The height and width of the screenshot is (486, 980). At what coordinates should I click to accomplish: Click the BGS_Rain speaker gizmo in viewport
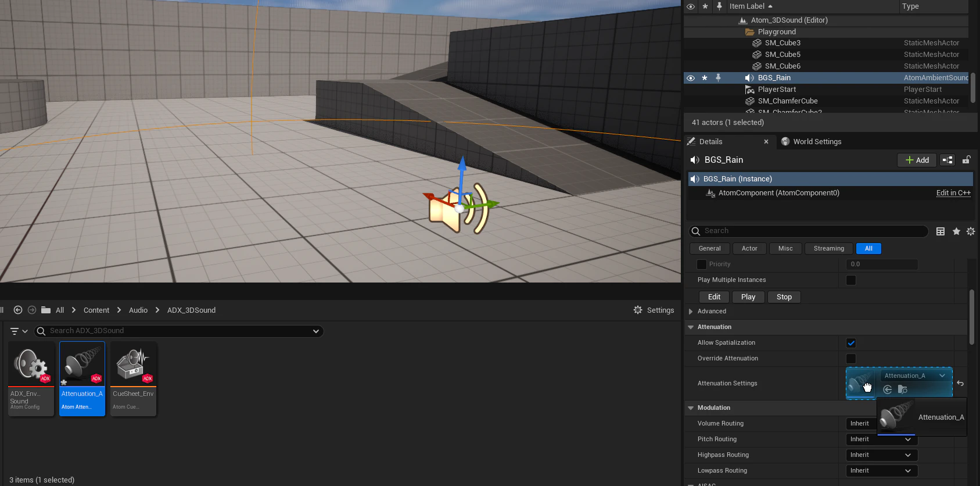coord(459,208)
